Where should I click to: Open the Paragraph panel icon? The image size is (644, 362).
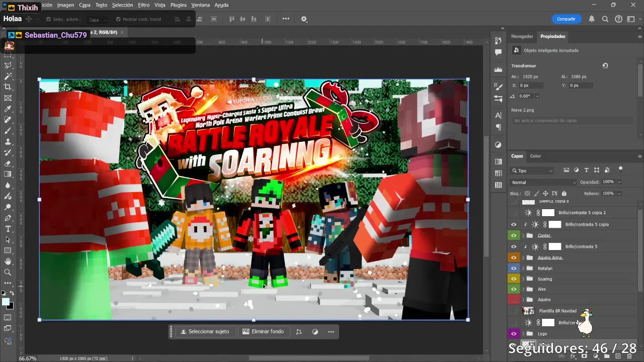[499, 127]
